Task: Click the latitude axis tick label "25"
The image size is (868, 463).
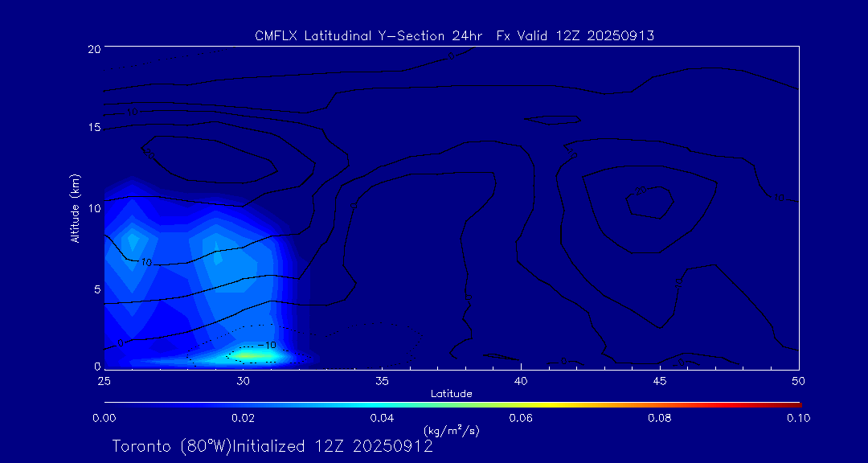Action: coord(104,381)
